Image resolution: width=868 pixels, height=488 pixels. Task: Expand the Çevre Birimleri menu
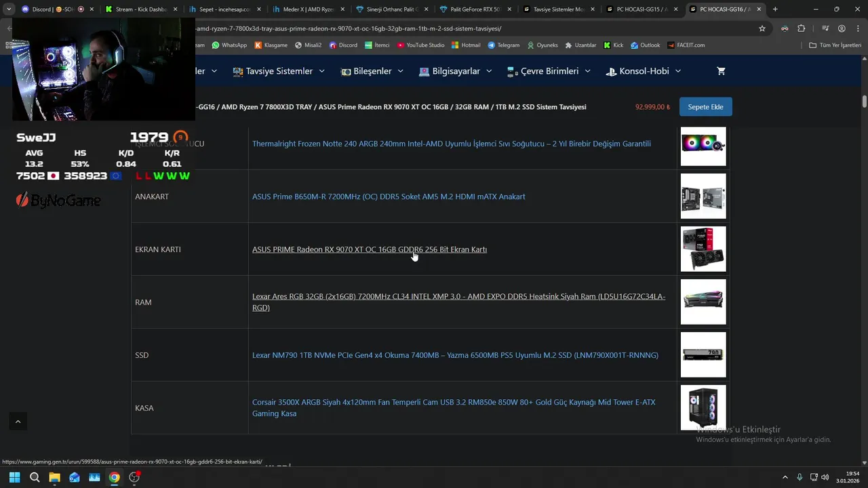[x=549, y=71]
